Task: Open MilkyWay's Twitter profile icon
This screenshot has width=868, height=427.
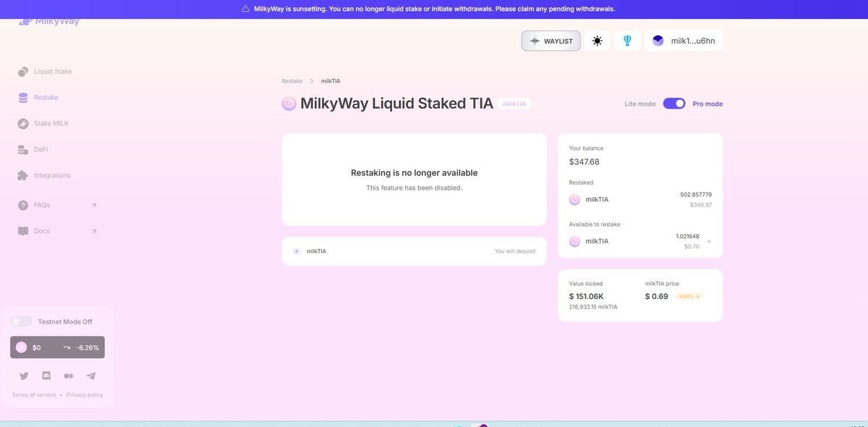Action: [23, 376]
